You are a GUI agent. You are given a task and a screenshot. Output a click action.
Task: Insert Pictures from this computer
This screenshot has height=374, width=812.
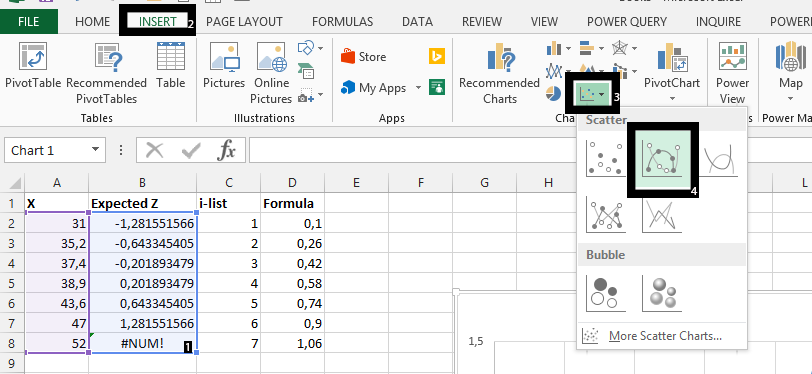click(224, 66)
